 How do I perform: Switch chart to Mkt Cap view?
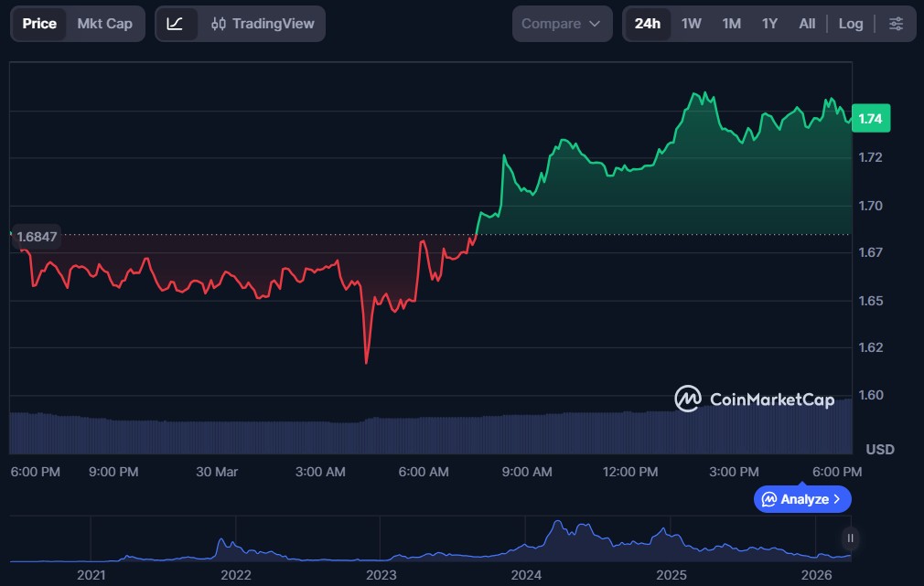(x=104, y=24)
